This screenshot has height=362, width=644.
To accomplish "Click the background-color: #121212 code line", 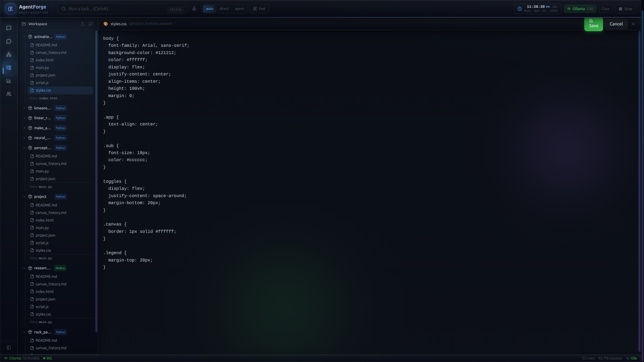I will pyautogui.click(x=142, y=53).
